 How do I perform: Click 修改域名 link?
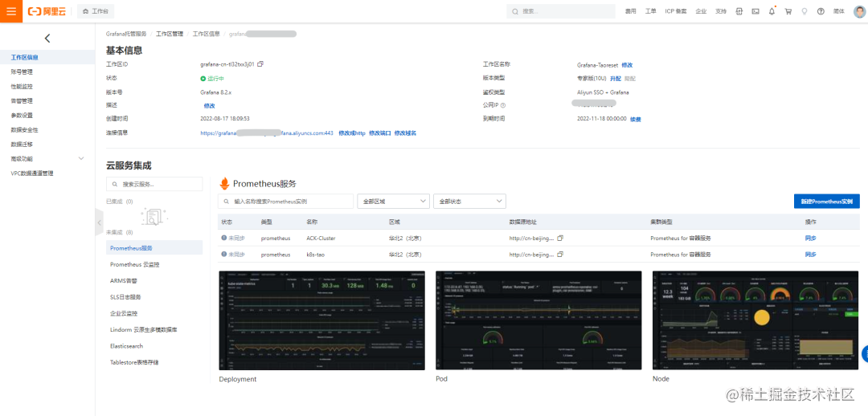(x=405, y=133)
